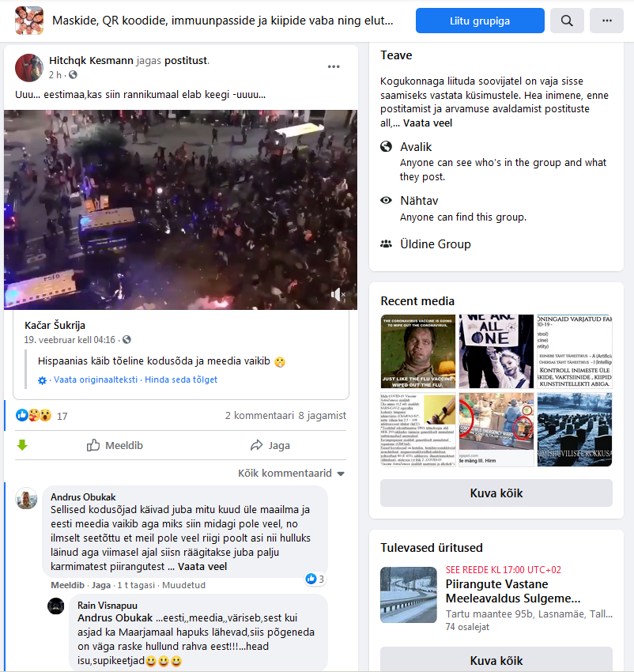Viewport: 634px width, 672px height.
Task: Like Andrus Obukak's comment with Meeldib
Action: click(67, 585)
